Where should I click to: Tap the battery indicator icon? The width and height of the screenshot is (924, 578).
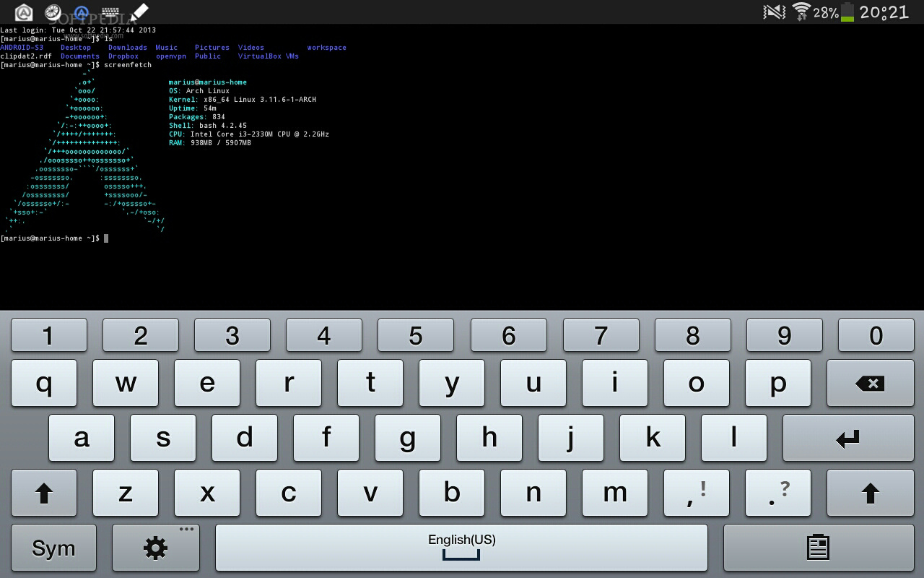[847, 12]
